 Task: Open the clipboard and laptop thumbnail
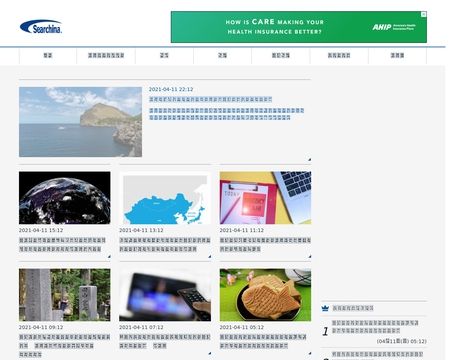(265, 198)
